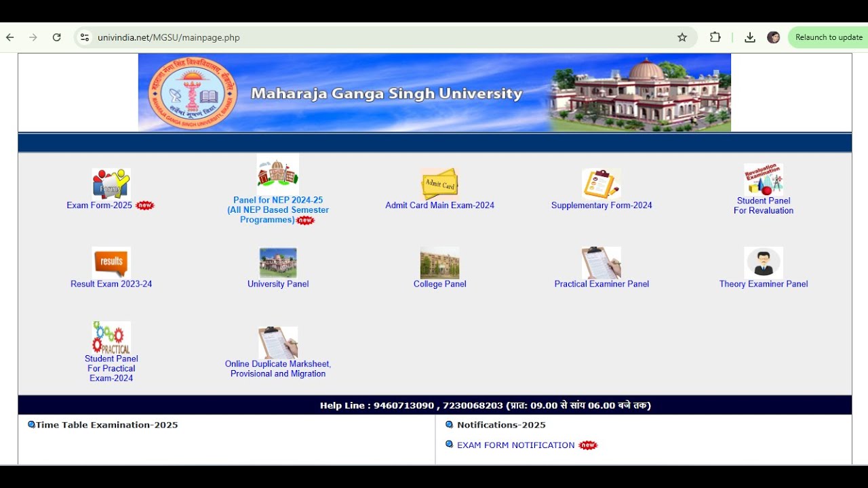Image resolution: width=868 pixels, height=488 pixels.
Task: Click the bullet icon beside Time Table Examination-2025
Action: [31, 425]
